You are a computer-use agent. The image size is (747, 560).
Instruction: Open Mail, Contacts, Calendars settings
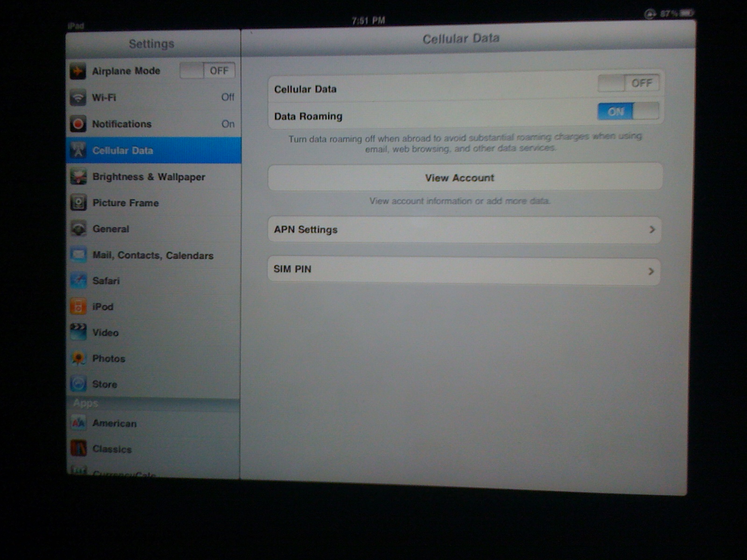click(153, 255)
